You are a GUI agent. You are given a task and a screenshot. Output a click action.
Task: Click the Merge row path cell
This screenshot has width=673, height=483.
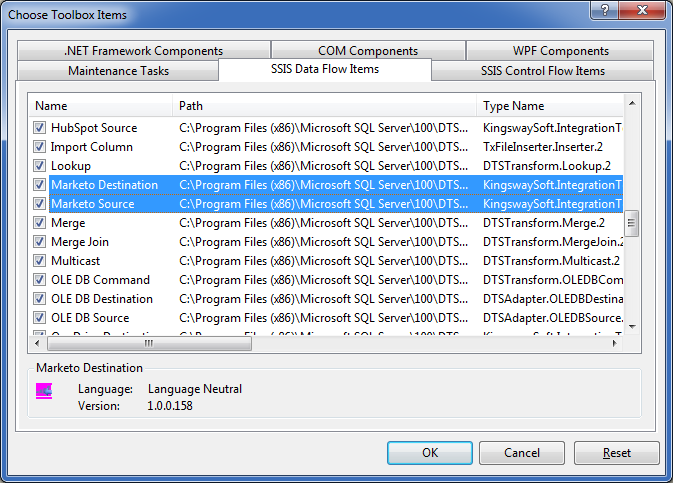[x=324, y=222]
